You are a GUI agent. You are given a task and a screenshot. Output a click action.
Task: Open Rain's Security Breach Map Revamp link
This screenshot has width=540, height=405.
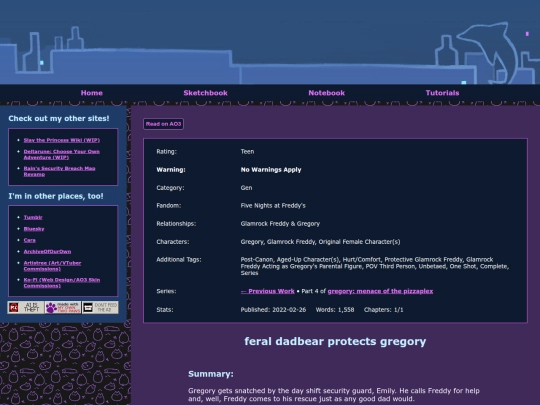(x=59, y=171)
